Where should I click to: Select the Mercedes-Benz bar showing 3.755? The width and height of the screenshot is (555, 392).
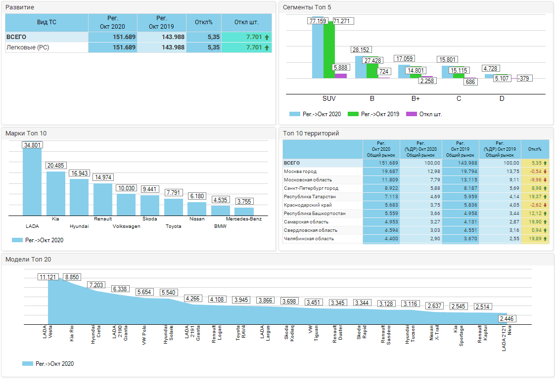pyautogui.click(x=244, y=212)
